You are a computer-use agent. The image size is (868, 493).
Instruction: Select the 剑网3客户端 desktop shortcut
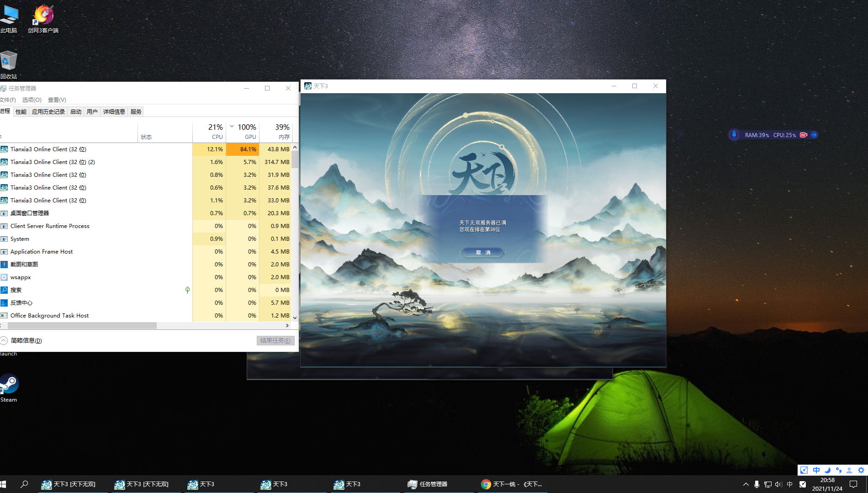(43, 19)
